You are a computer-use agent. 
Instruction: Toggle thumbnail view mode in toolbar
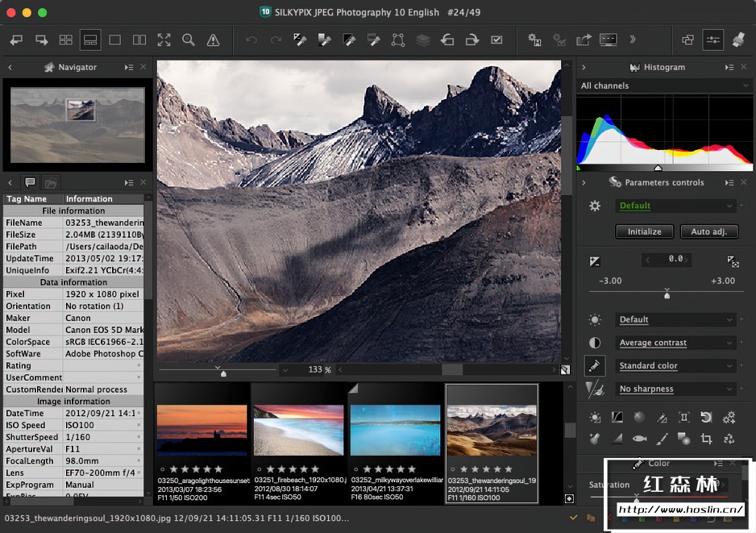pos(66,40)
